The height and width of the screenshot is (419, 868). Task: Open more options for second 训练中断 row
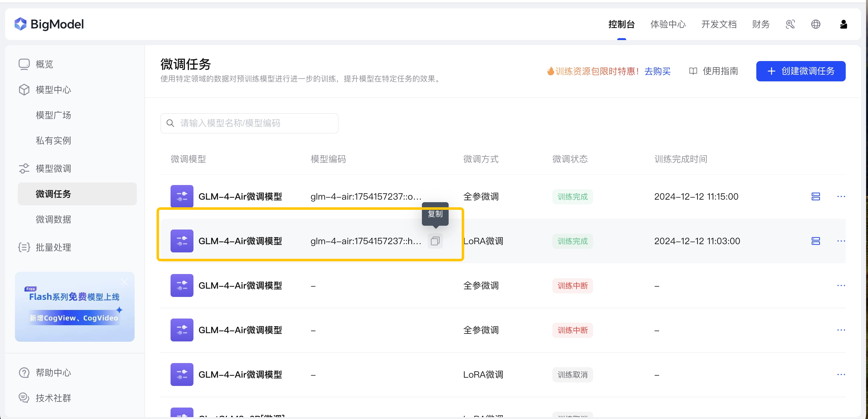[x=841, y=330]
